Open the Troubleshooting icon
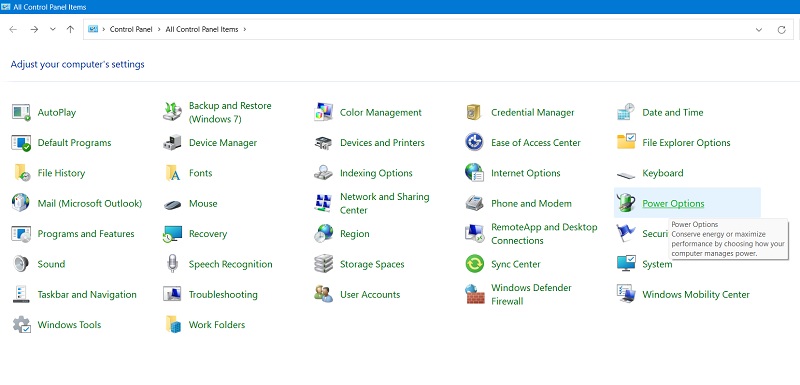Image resolution: width=800 pixels, height=385 pixels. [172, 294]
